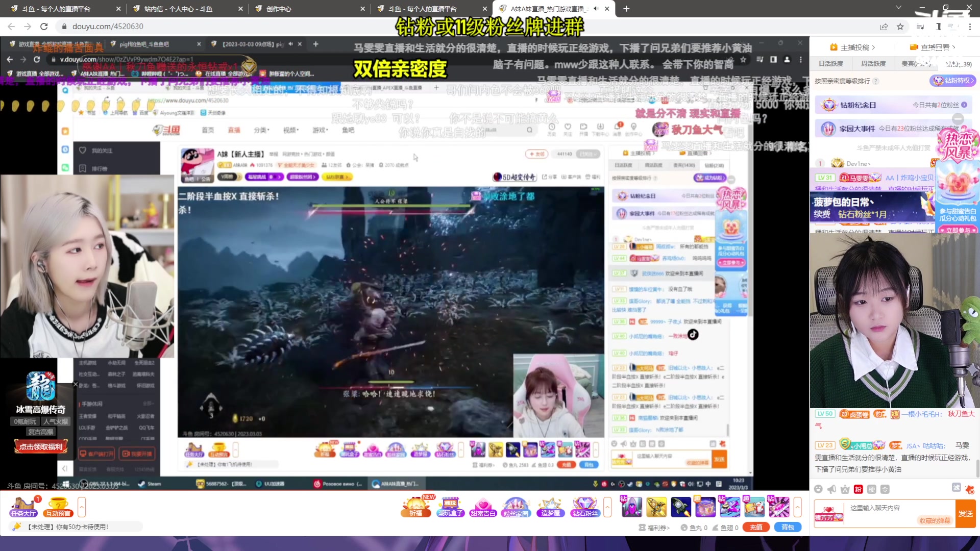Switch to the 周活跃度 tab
The height and width of the screenshot is (551, 980).
tap(873, 64)
